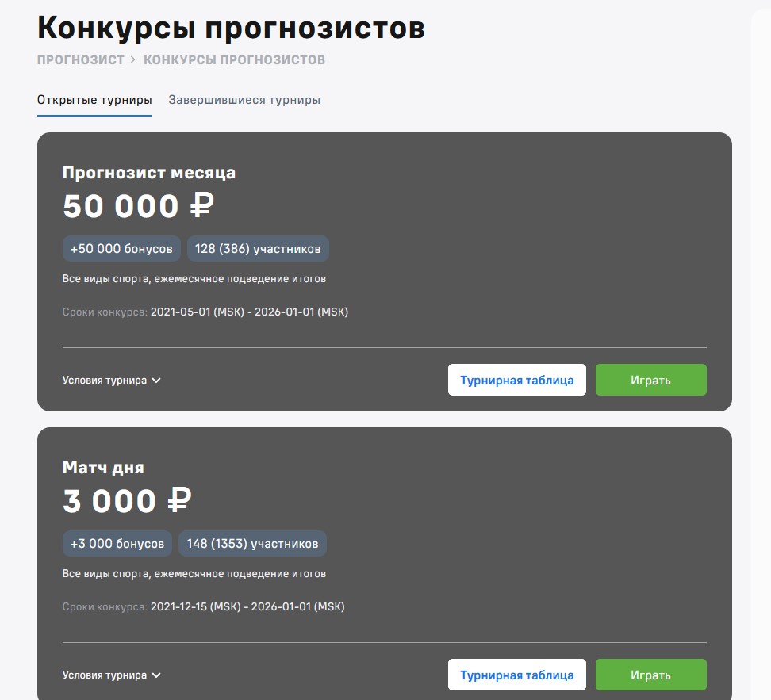Click the Конкурсы прогнозистов page heading
This screenshot has height=700, width=771.
click(x=230, y=27)
